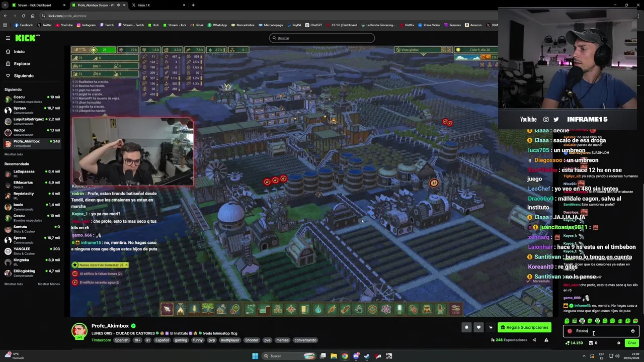The width and height of the screenshot is (644, 362).
Task: Open Chrome from the taskbar
Action: [345, 356]
